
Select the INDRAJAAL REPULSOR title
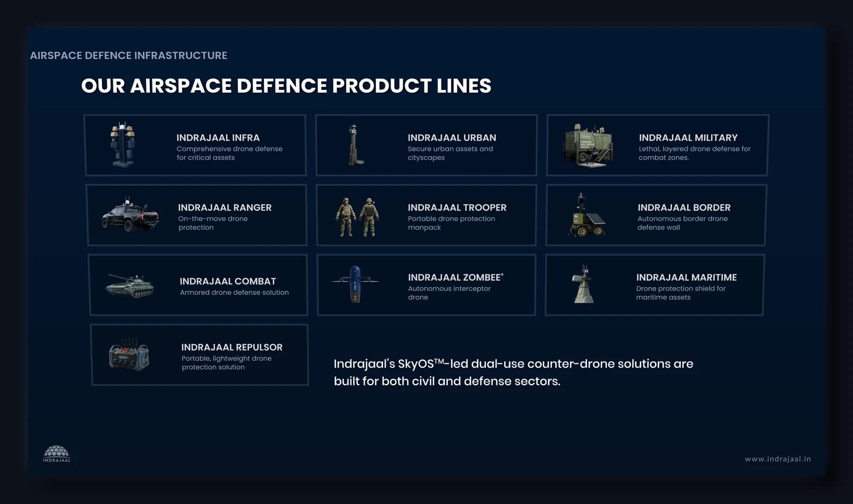tap(232, 347)
